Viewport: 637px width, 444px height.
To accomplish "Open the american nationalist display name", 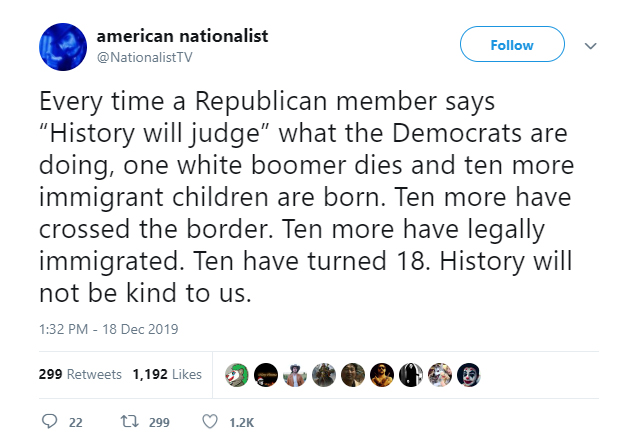I will [182, 36].
